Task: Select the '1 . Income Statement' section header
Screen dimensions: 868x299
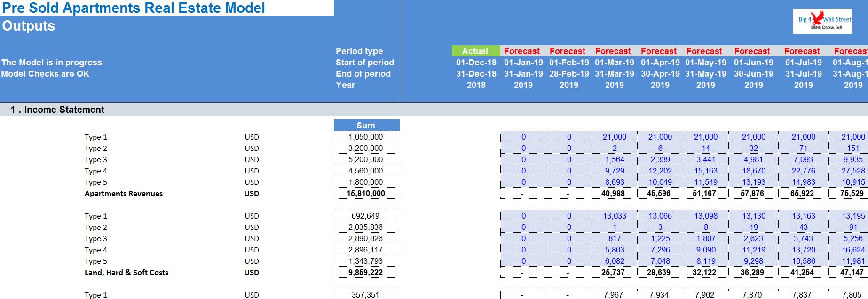Action: click(57, 110)
